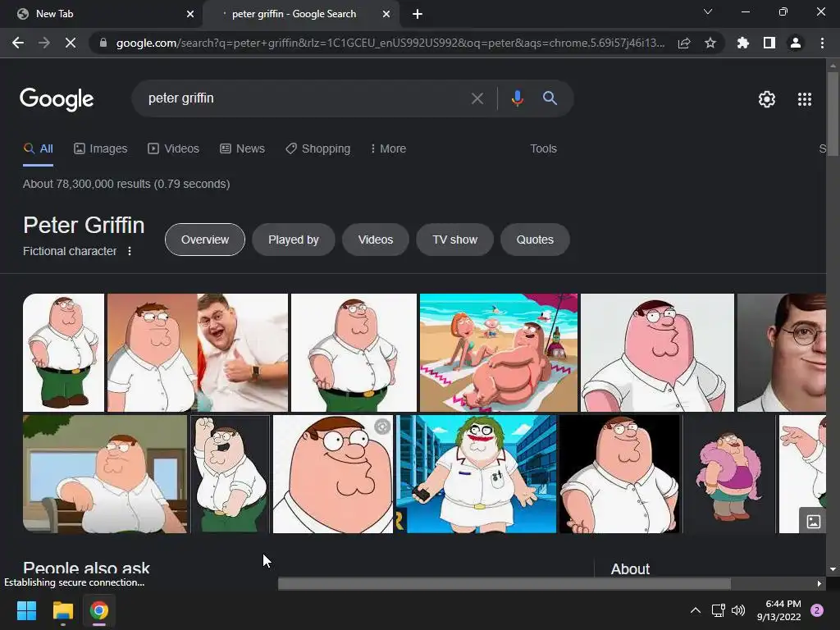This screenshot has height=630, width=840.
Task: Open the Google apps grid
Action: pyautogui.click(x=805, y=99)
